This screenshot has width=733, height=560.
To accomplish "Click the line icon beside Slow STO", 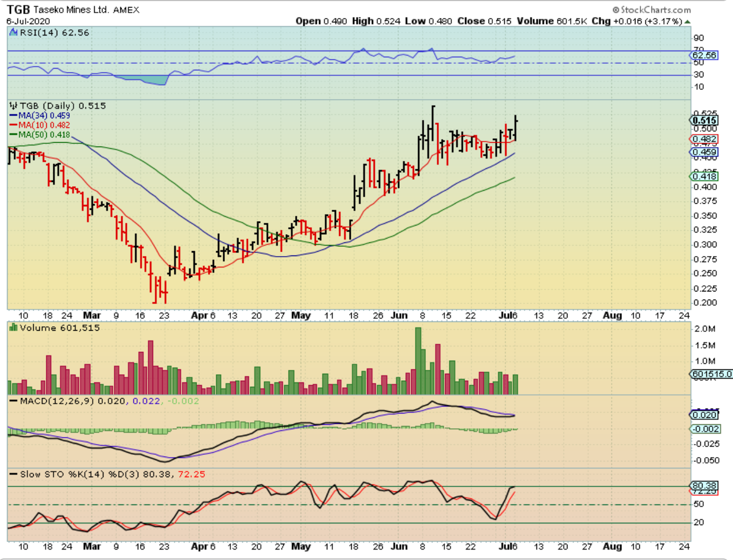I will [14, 474].
